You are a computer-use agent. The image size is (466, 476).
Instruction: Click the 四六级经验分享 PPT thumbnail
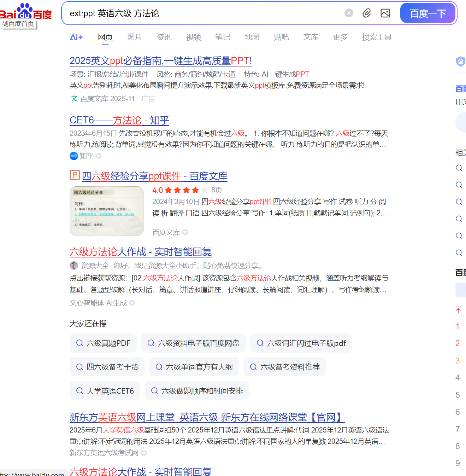107,211
